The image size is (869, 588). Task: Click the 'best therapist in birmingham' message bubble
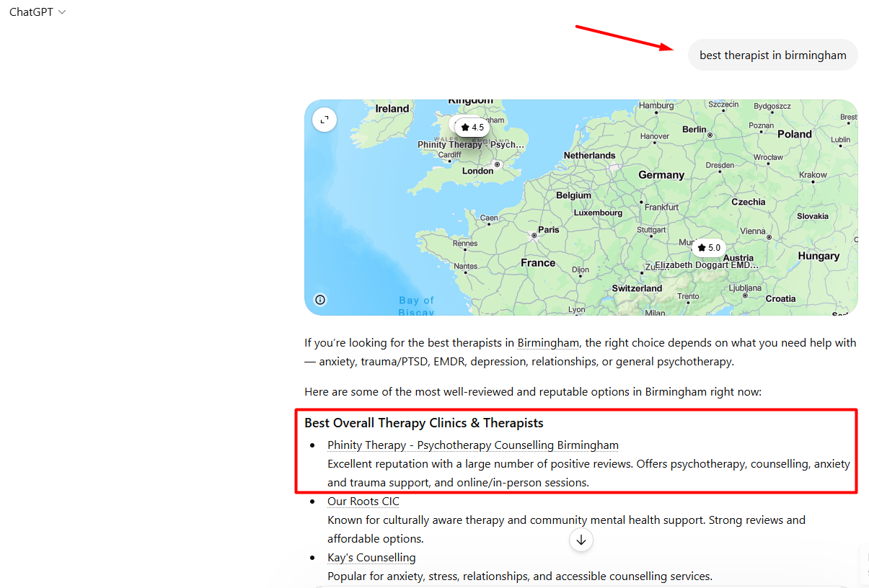click(x=773, y=55)
